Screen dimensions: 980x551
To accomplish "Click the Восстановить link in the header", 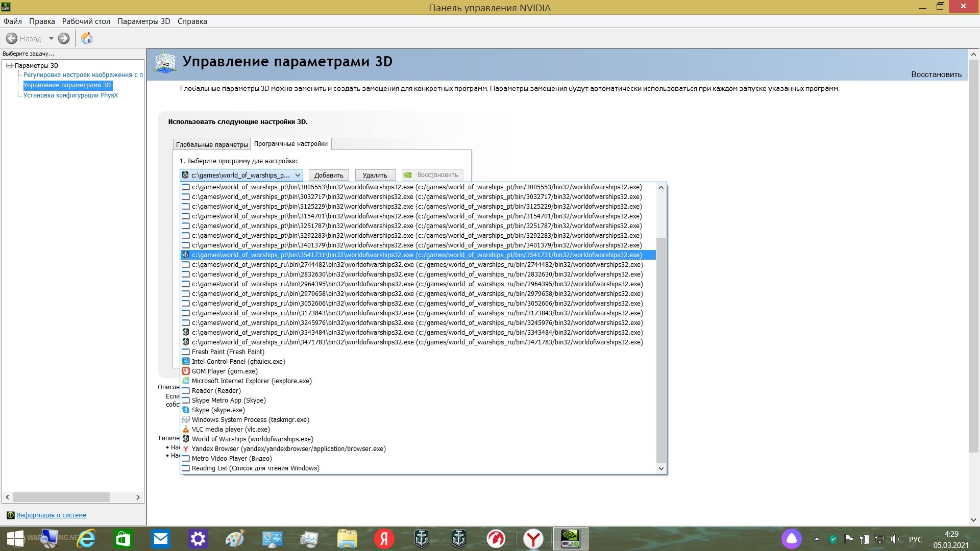I will coord(936,74).
